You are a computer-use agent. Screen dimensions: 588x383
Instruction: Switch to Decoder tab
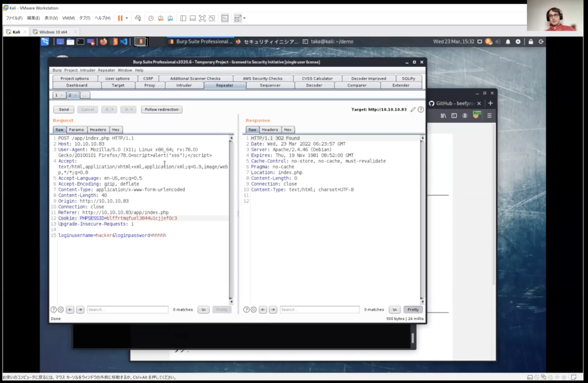[314, 85]
